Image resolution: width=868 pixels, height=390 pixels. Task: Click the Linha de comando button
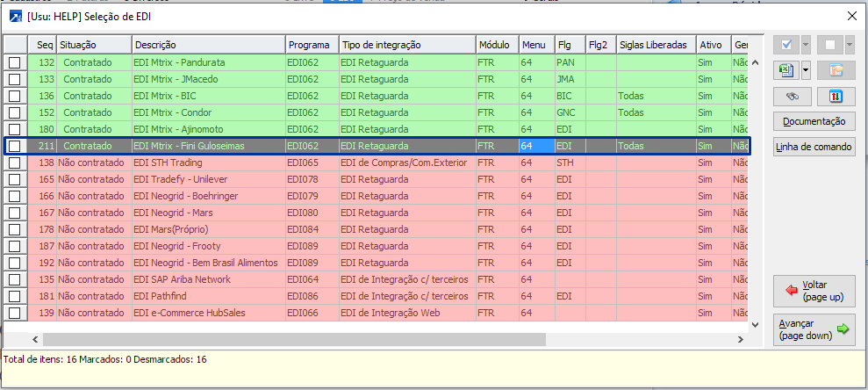pos(814,148)
